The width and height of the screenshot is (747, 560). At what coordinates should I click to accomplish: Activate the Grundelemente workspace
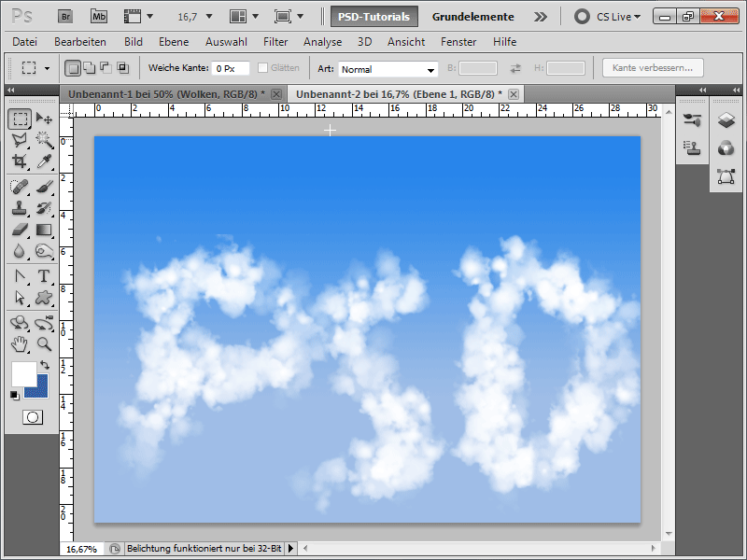tap(473, 17)
